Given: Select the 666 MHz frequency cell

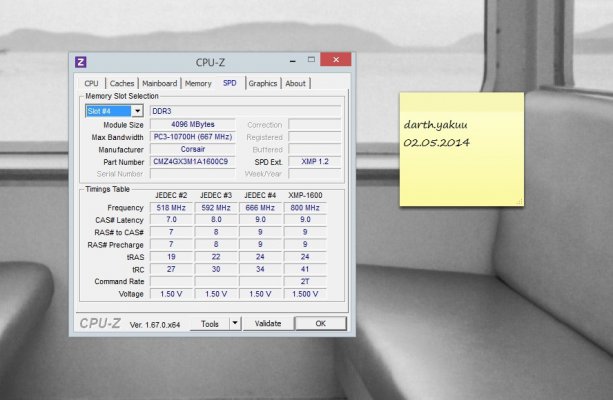Looking at the screenshot, I should pos(260,208).
